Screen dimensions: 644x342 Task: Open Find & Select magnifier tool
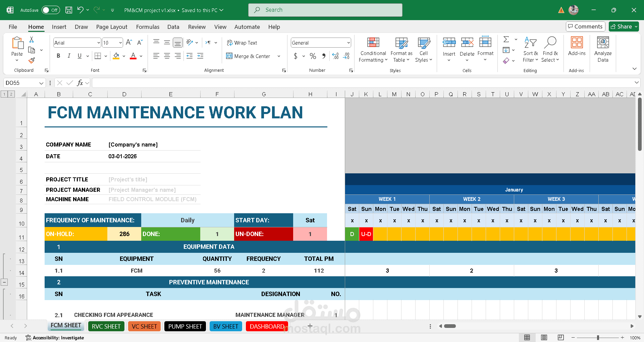550,43
